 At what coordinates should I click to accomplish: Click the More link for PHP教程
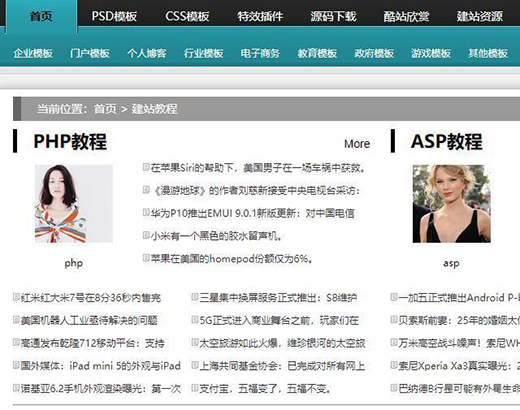click(x=357, y=144)
